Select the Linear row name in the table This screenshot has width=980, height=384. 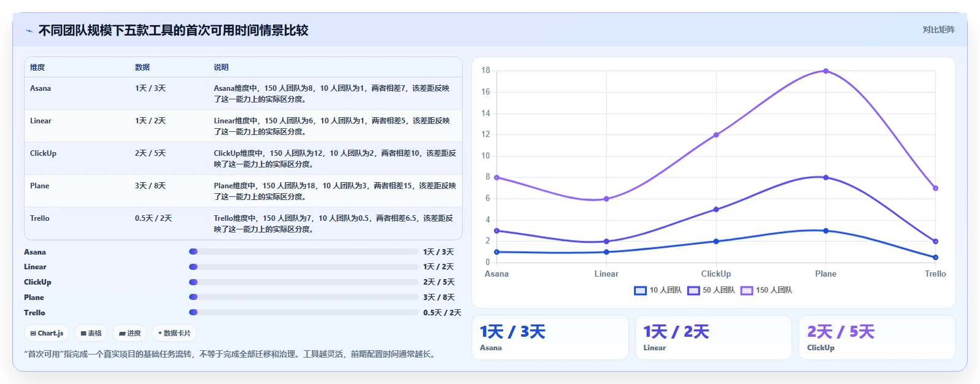pyautogui.click(x=41, y=121)
